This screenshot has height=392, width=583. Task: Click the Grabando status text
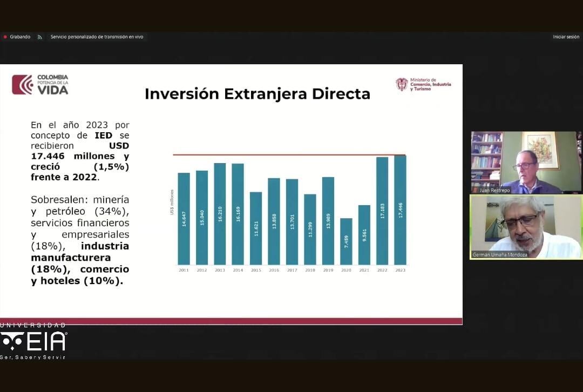20,37
